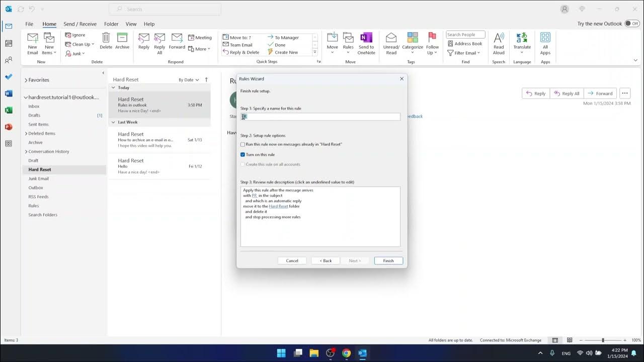This screenshot has height=362, width=644.
Task: Edit the PR subject value link
Action: tap(255, 196)
